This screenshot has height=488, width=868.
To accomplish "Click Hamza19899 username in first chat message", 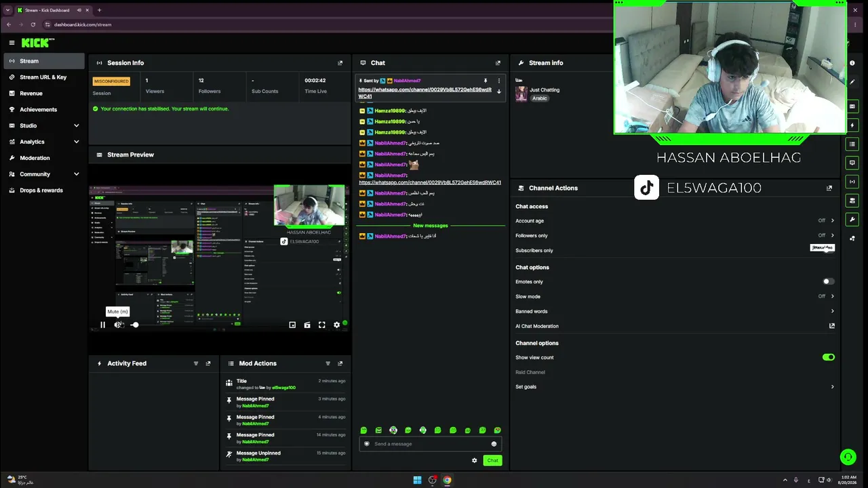I will (390, 110).
